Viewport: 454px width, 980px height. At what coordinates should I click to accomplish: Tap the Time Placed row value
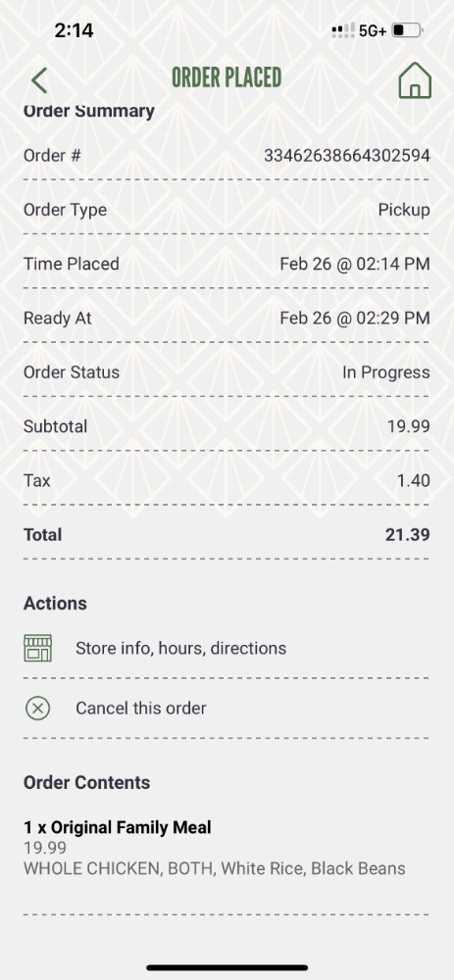(x=355, y=264)
